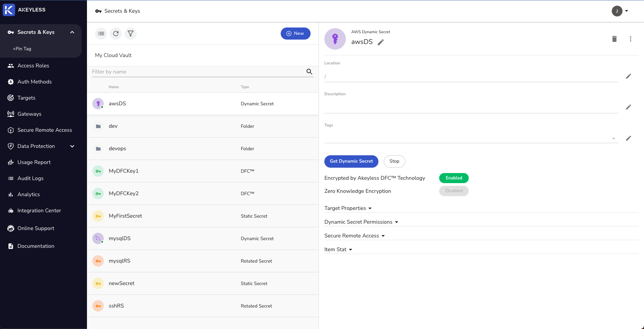
Task: Select the MyFirstSecret row name
Action: pos(125,216)
